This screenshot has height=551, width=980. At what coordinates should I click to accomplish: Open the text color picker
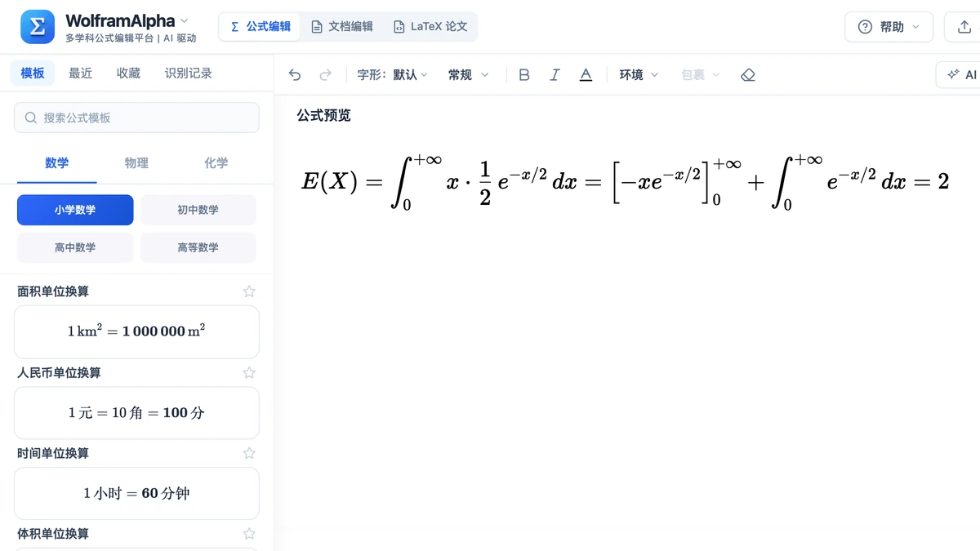586,75
